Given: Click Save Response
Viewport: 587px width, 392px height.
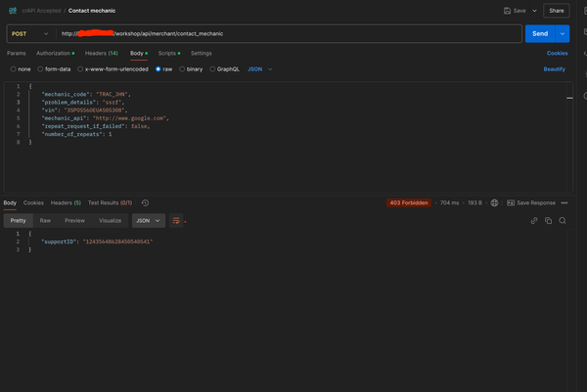Looking at the screenshot, I should coord(531,202).
